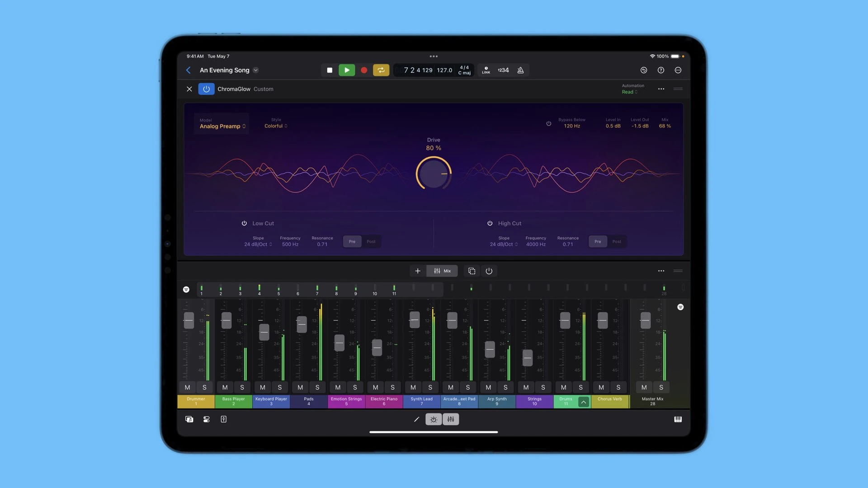The image size is (868, 488).
Task: Open the Model dropdown showing Analog Preamp
Action: [222, 126]
